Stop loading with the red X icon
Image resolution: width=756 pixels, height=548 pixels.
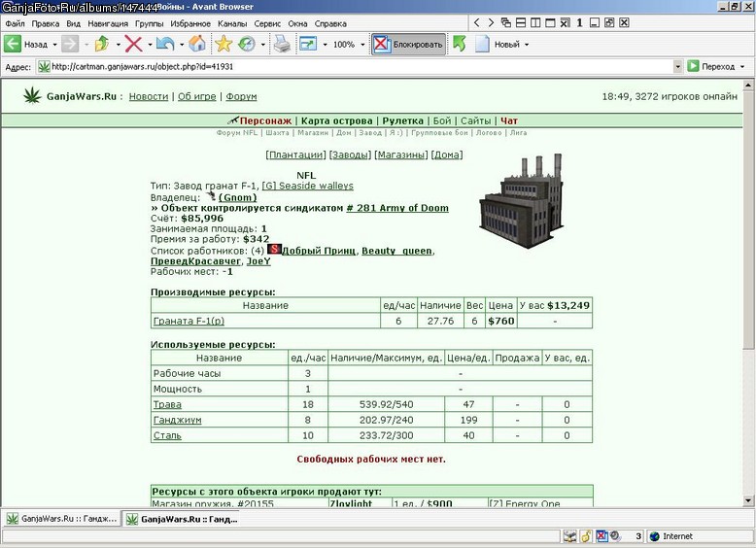pos(133,45)
